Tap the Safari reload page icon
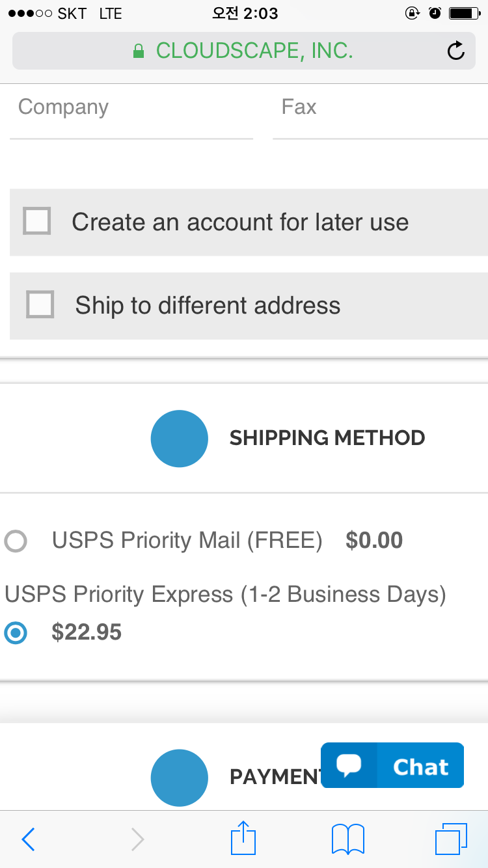 [456, 51]
